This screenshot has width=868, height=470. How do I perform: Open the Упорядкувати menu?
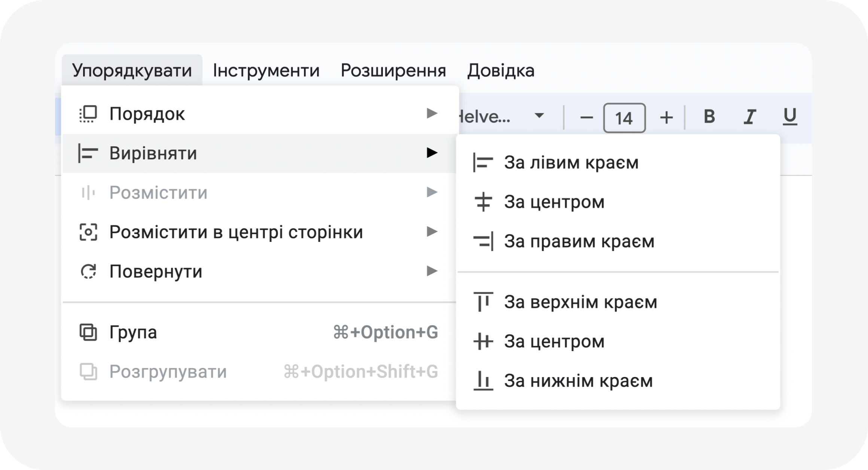click(132, 70)
